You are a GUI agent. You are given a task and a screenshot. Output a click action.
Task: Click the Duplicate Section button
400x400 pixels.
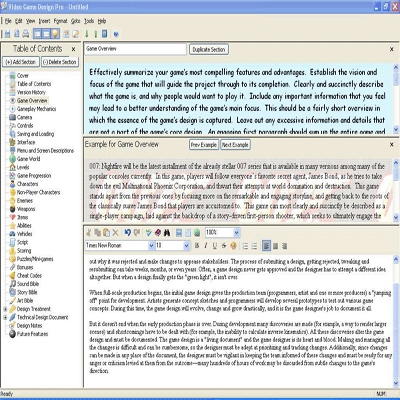click(x=209, y=49)
